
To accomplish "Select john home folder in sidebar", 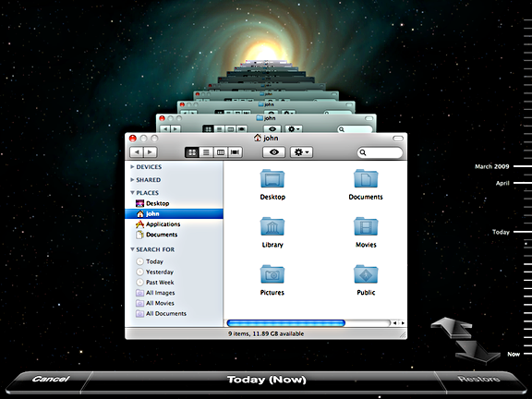I will tap(174, 213).
